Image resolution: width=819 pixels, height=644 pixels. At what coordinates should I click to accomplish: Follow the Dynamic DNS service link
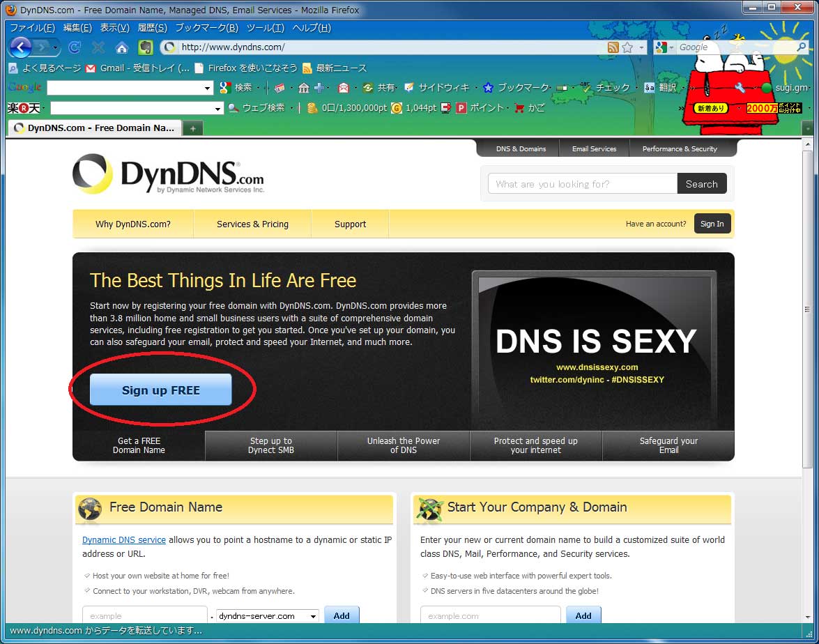(124, 540)
